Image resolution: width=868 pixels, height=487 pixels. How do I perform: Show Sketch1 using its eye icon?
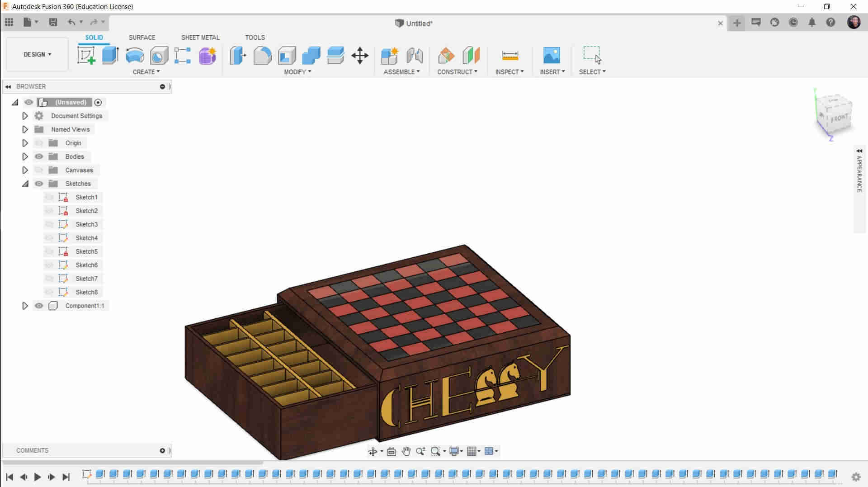point(50,197)
